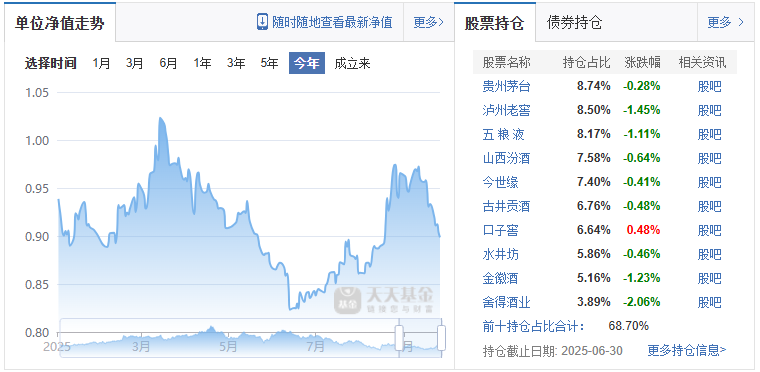Open the 随时随地查看最新净值 link
The image size is (760, 372).
pos(332,22)
